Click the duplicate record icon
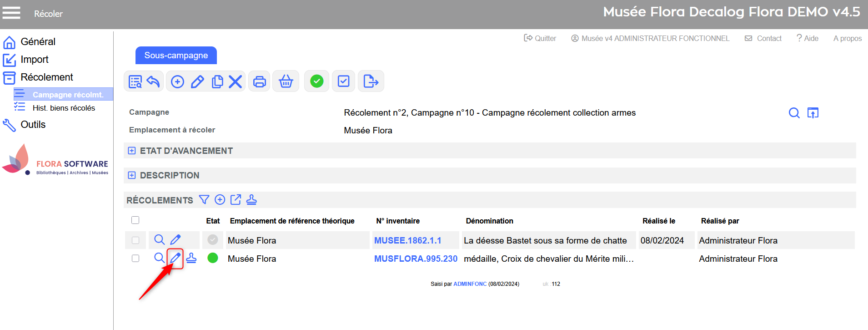This screenshot has height=330, width=868. coord(217,81)
